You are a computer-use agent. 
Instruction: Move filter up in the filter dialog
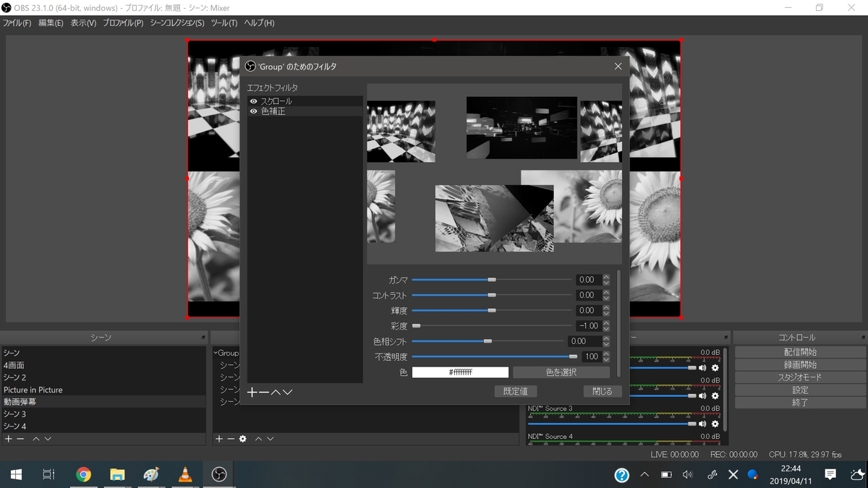[x=276, y=392]
